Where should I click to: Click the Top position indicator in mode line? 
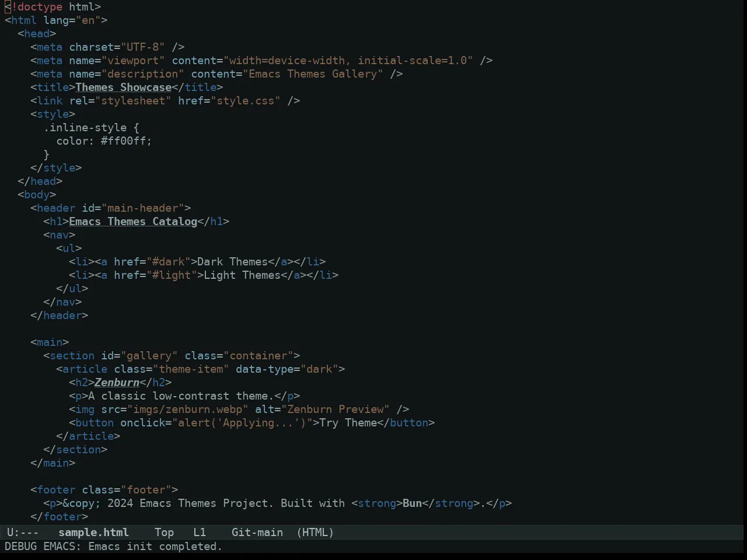tap(164, 533)
